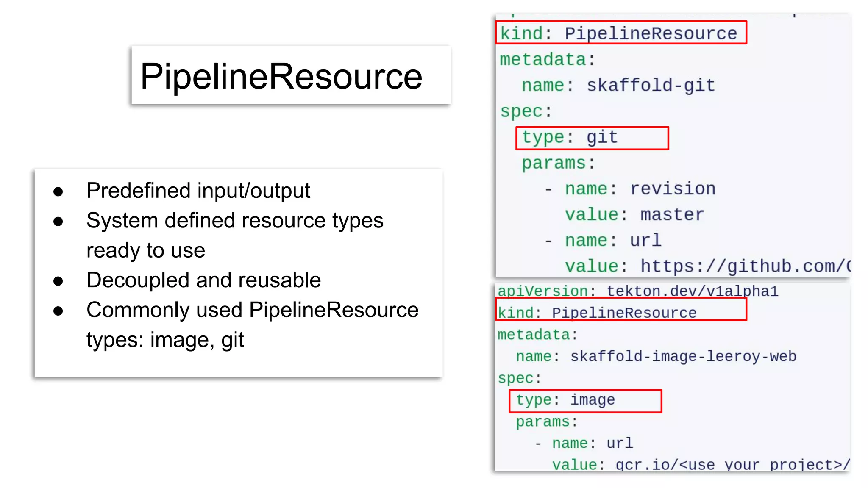
Task: Click 'name: skaffold-image-leeroy-web' line
Action: pos(656,356)
